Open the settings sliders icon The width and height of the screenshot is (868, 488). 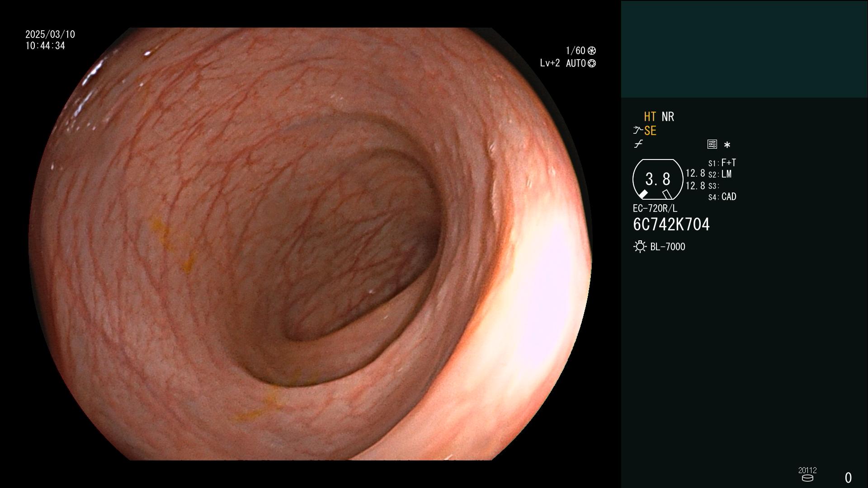click(712, 144)
